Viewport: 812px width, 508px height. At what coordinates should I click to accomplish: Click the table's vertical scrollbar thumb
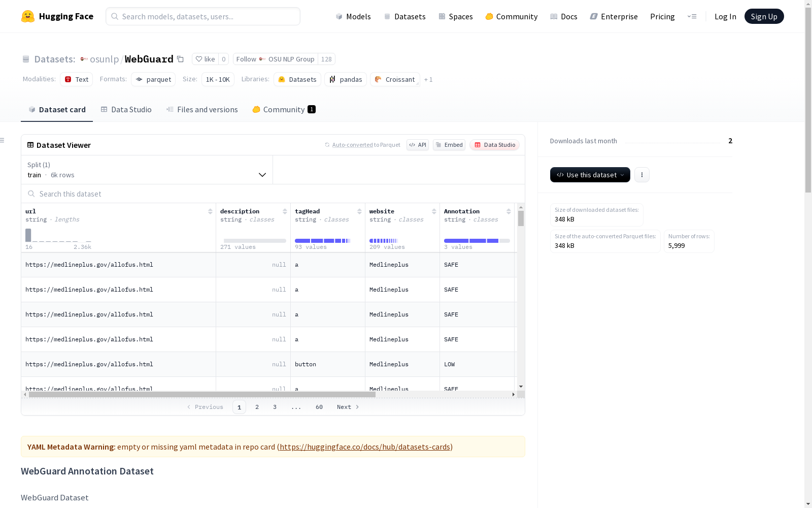pos(521,218)
